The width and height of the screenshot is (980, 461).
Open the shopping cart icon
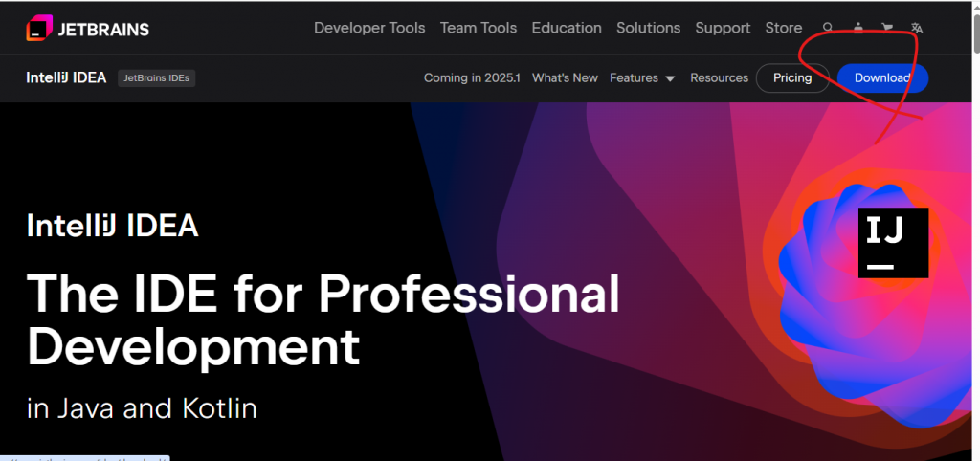click(x=887, y=28)
